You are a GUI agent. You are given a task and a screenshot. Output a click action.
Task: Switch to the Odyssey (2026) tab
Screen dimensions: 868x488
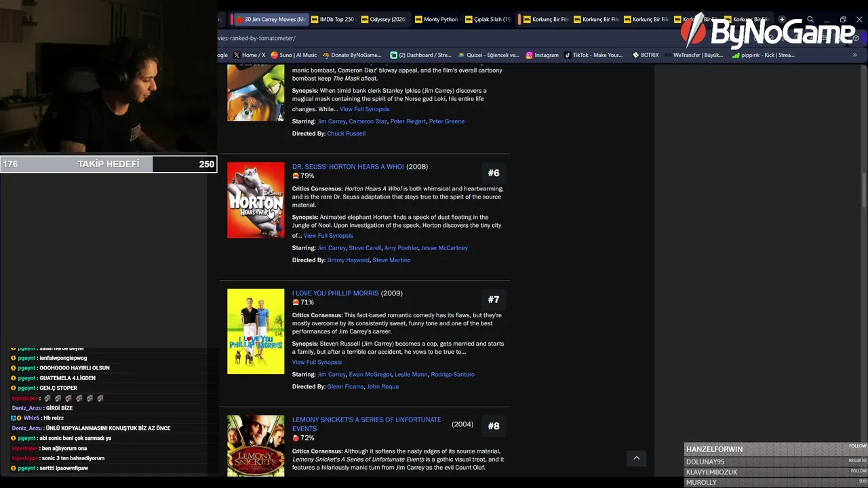click(384, 20)
